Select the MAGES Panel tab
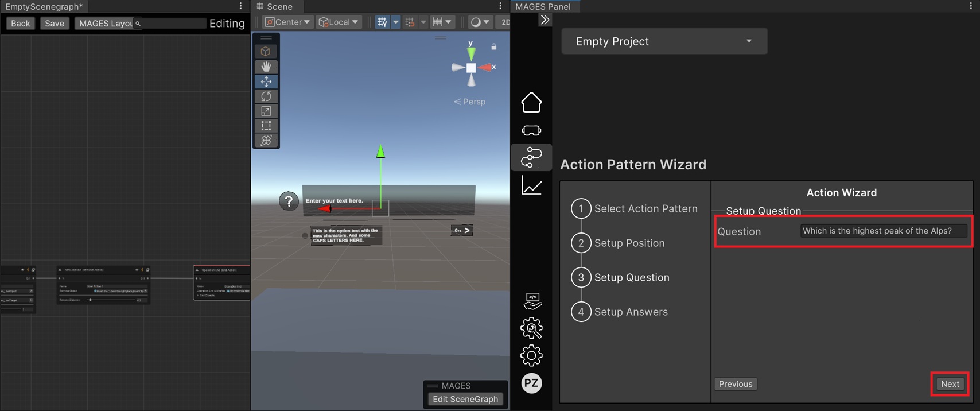 pos(543,6)
